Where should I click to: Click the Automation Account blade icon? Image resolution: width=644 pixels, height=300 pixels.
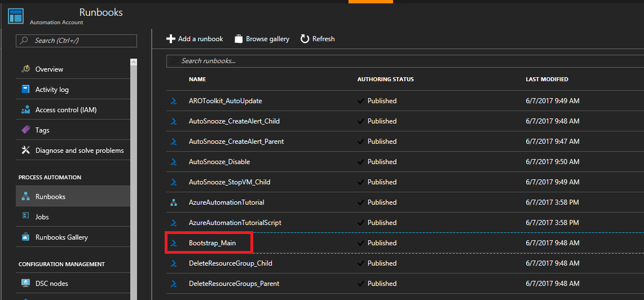(16, 15)
